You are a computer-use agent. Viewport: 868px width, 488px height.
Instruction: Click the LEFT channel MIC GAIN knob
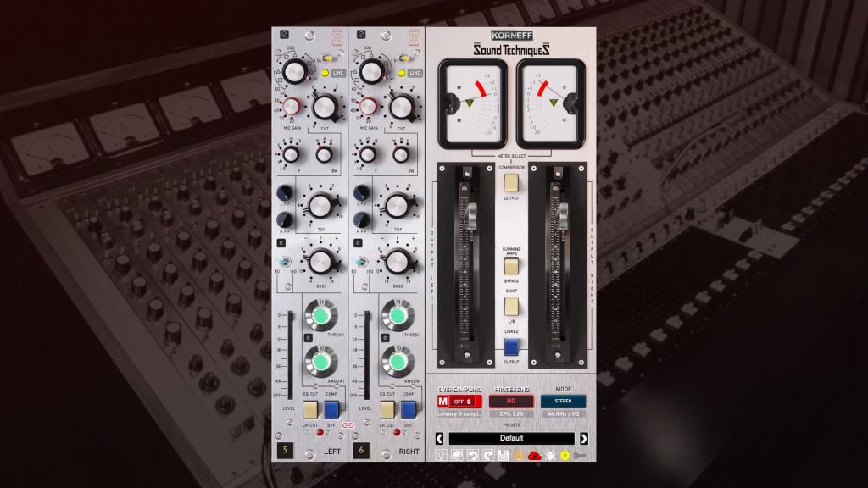(292, 106)
